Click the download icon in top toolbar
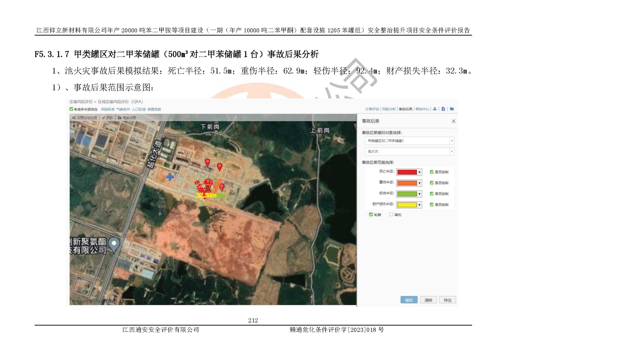The image size is (635, 364). pyautogui.click(x=435, y=109)
